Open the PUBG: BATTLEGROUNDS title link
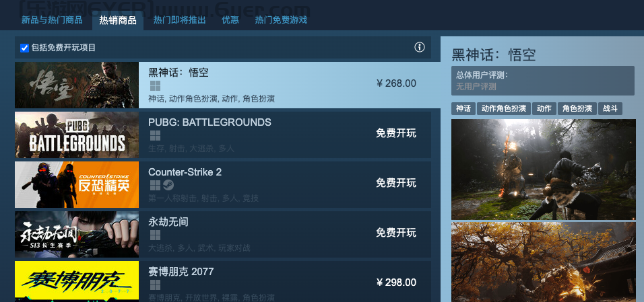 (x=210, y=122)
